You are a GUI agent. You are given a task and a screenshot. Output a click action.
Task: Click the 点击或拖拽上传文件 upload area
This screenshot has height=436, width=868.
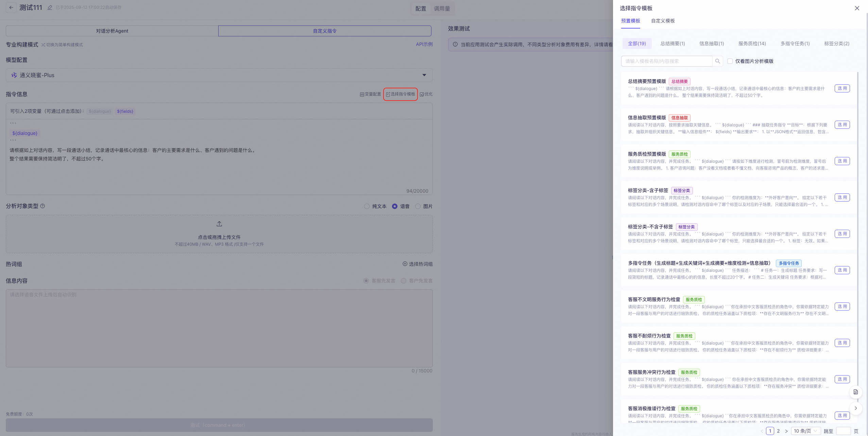(219, 234)
